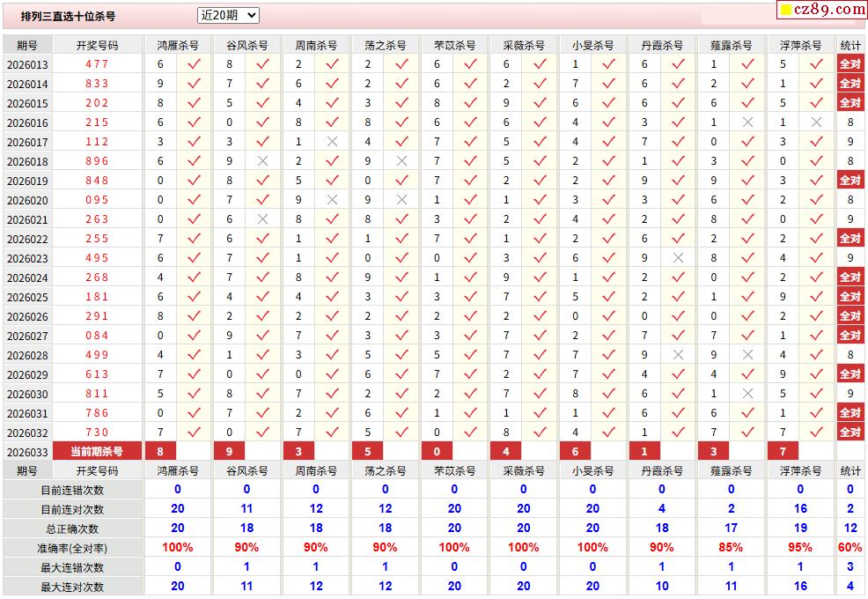
Task: Click the cz89.com site logo
Action: 822,10
